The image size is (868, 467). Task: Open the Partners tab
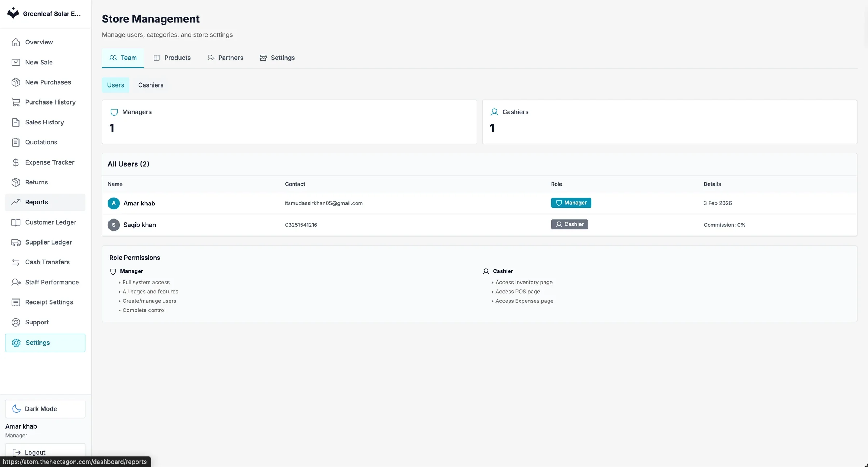(225, 58)
